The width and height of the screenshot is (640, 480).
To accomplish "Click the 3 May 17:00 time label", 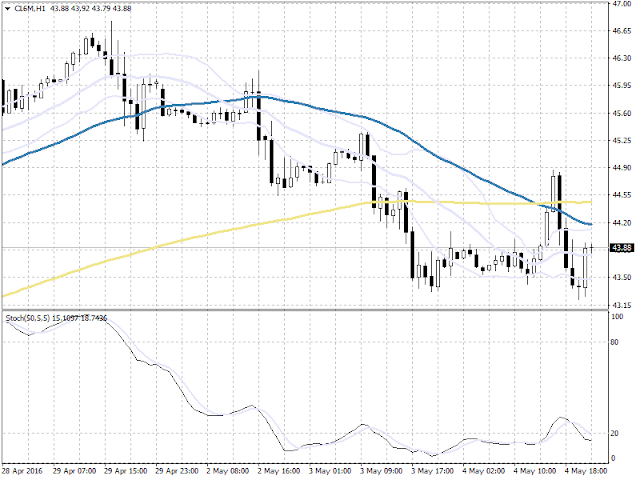I will 432,471.
